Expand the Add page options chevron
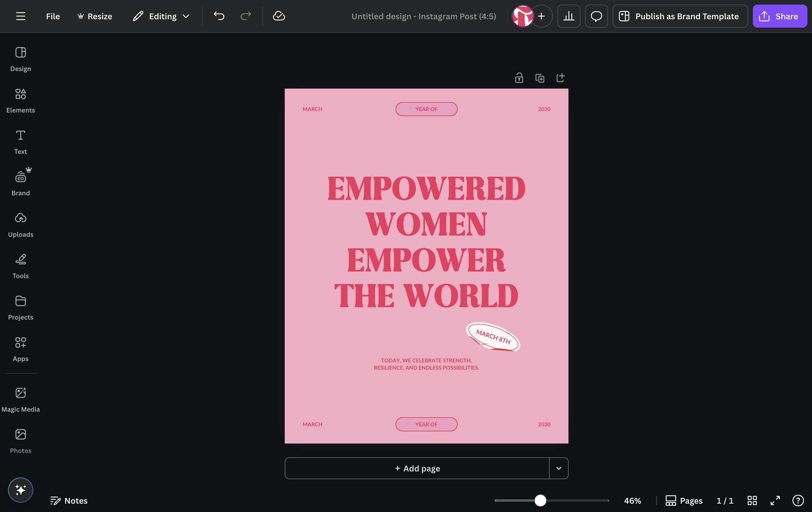Image resolution: width=812 pixels, height=512 pixels. click(559, 468)
